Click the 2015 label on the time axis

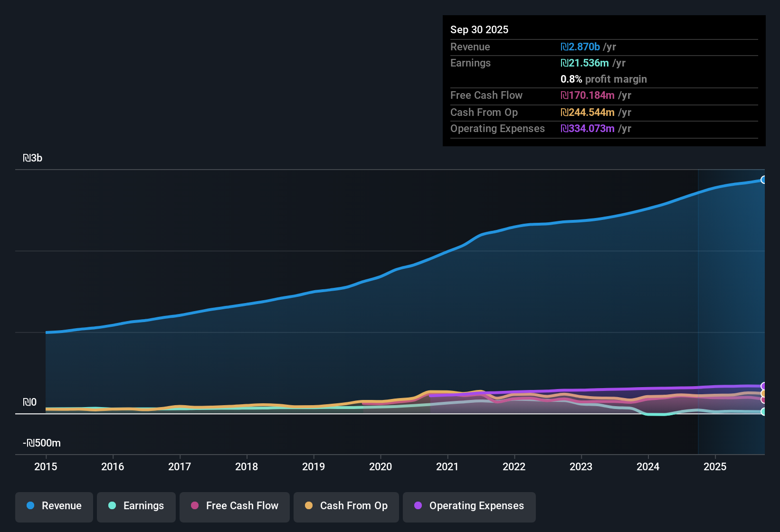46,466
